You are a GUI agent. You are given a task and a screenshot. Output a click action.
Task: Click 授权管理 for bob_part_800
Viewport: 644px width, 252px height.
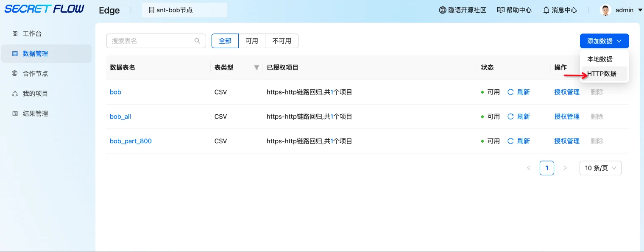click(x=567, y=141)
